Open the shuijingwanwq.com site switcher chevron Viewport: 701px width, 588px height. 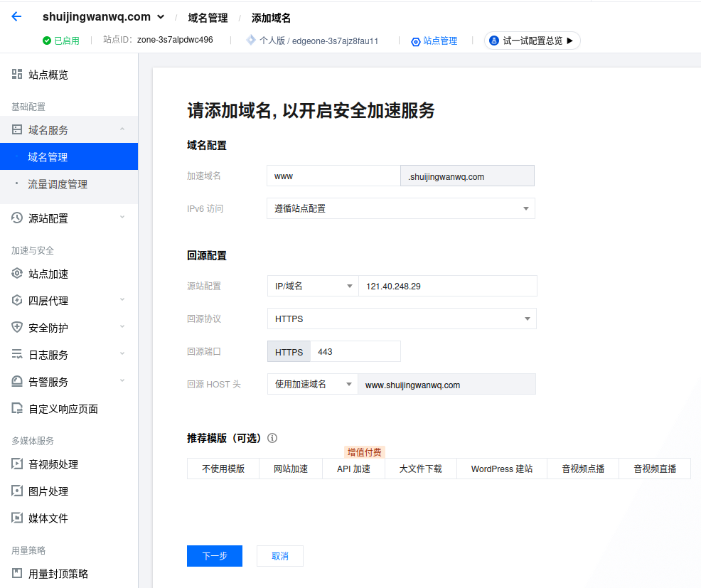161,18
